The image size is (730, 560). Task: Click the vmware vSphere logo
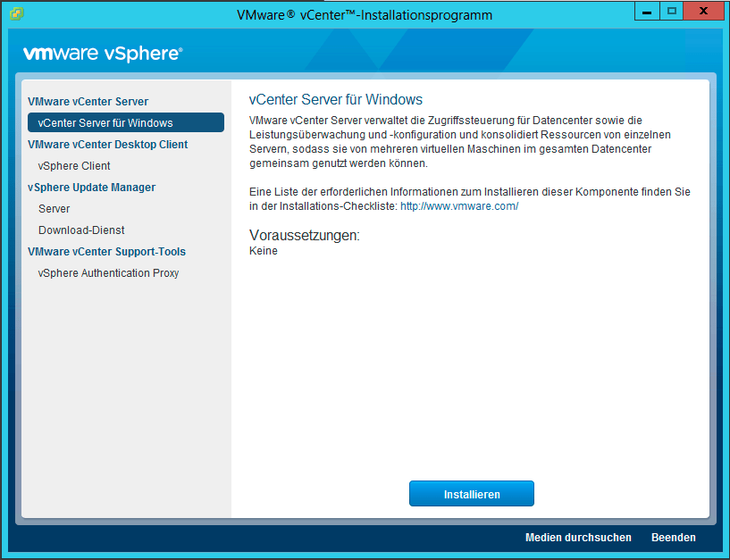[x=103, y=54]
